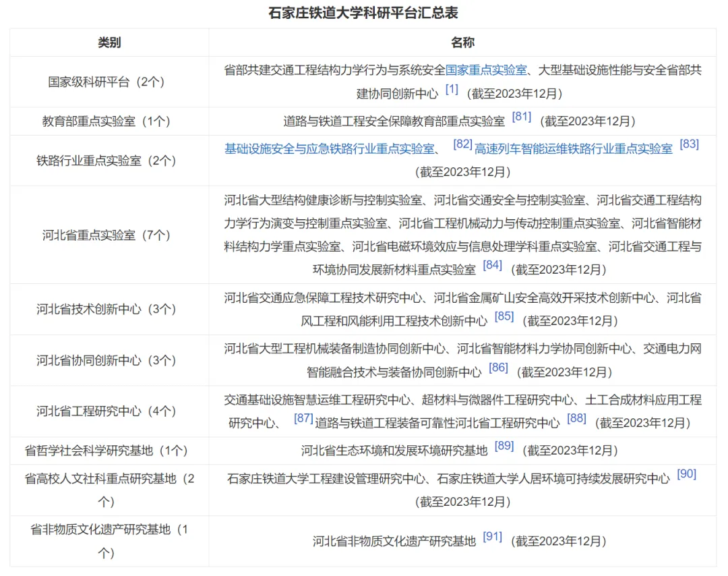Open the 高速列车智能运维铁路行业重点实验室 link

pyautogui.click(x=574, y=148)
